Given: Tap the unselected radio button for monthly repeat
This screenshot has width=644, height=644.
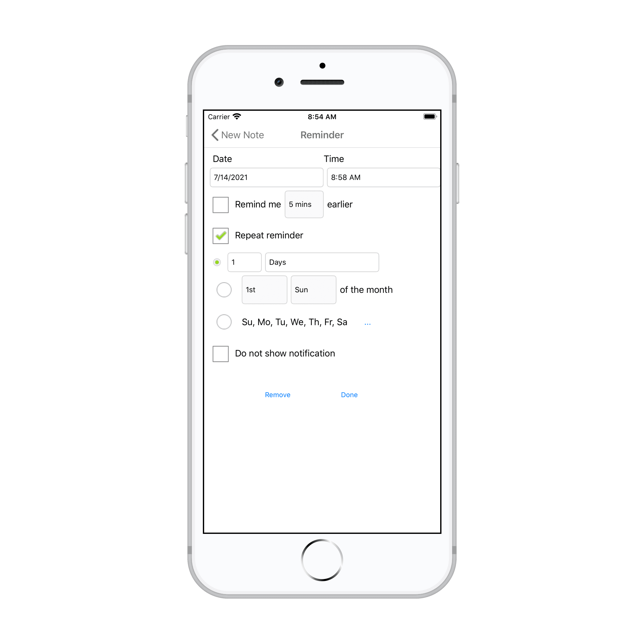Looking at the screenshot, I should point(224,289).
